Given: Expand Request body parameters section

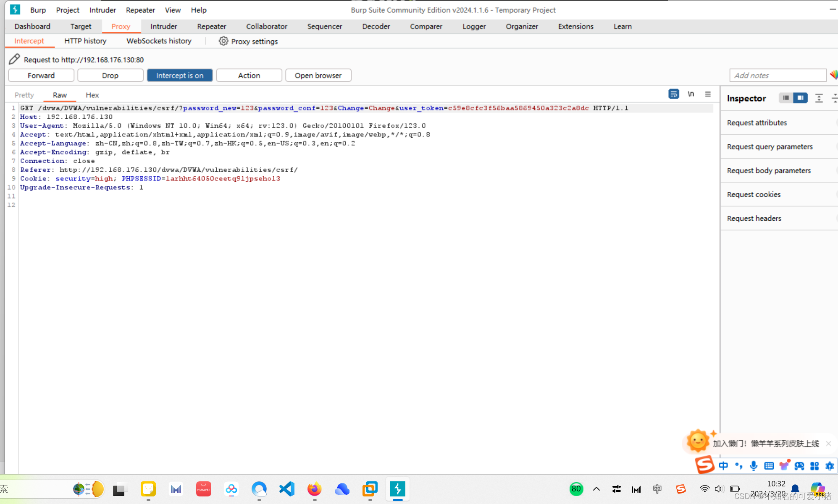Looking at the screenshot, I should pyautogui.click(x=779, y=170).
